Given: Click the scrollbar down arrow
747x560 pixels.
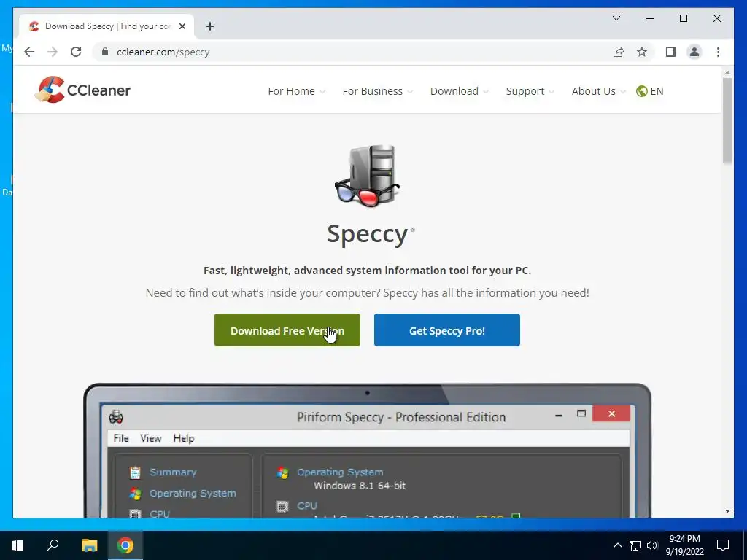Looking at the screenshot, I should click(727, 511).
